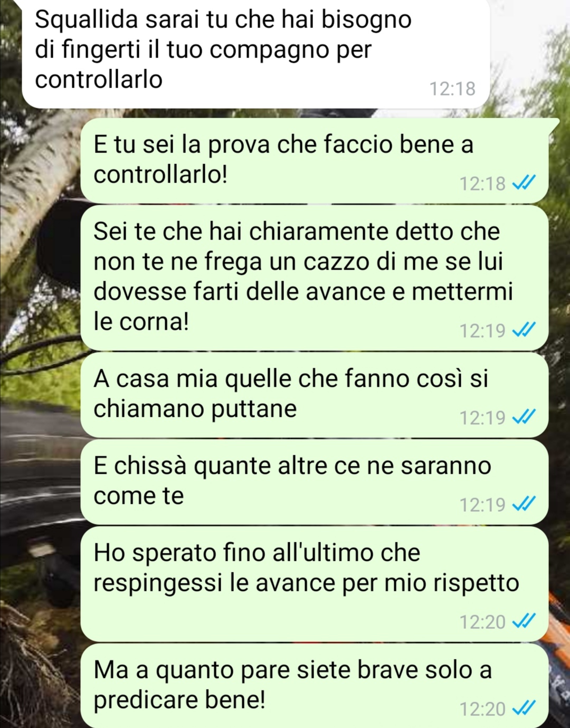Image resolution: width=570 pixels, height=728 pixels.
Task: Tap the 12:20 timestamp beside 'predicare bene!'
Action: 482,709
